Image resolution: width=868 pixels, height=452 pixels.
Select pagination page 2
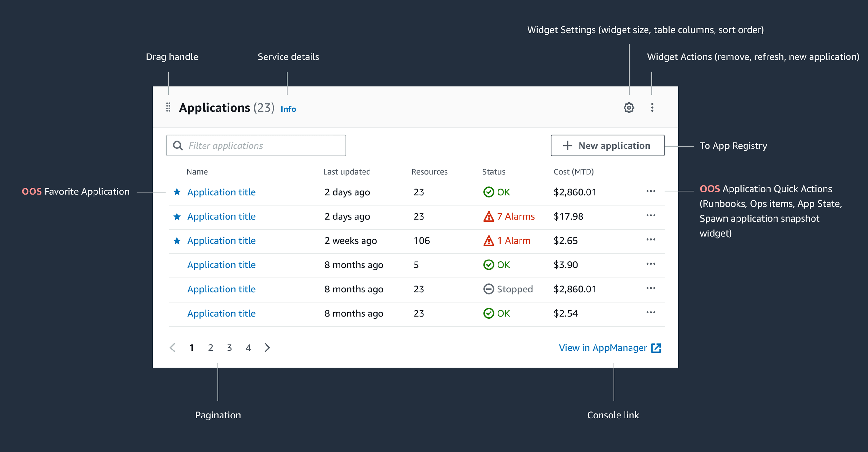(211, 348)
